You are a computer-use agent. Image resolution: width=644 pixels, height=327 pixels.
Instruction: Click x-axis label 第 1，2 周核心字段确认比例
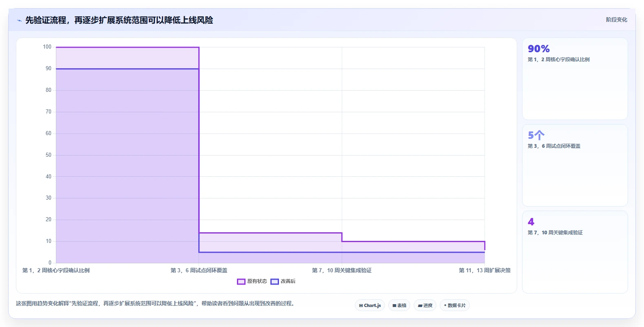[x=56, y=270]
